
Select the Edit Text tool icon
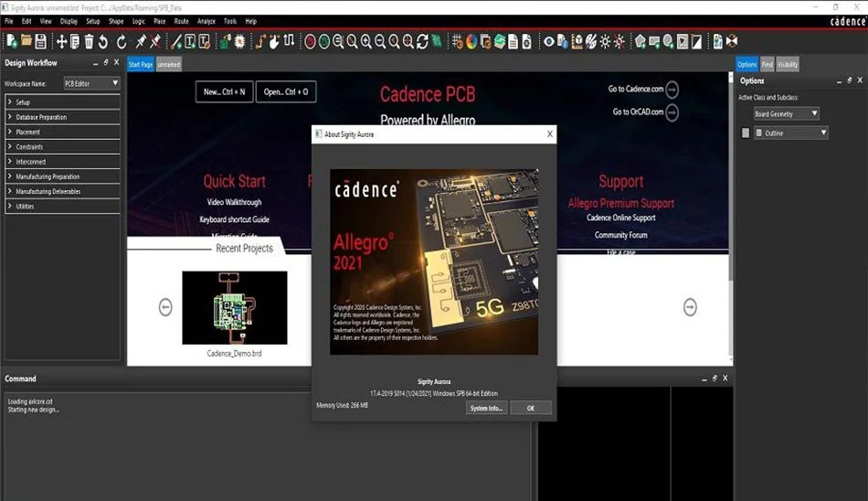coord(204,41)
